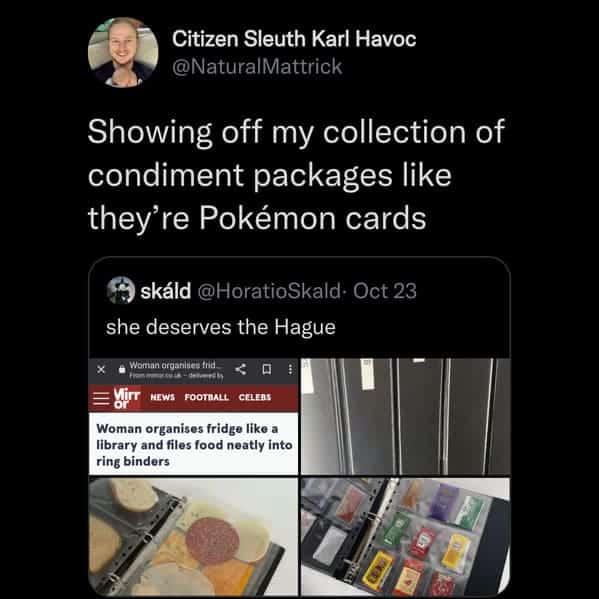Open the three-dot browser menu
The image size is (599, 599).
pos(290,369)
